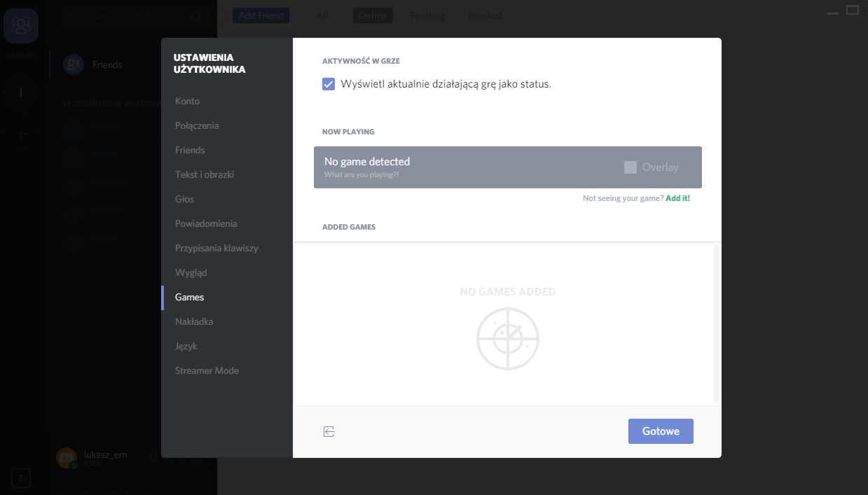
Task: Toggle the Overlay checkbox in Now Playing
Action: [x=631, y=167]
